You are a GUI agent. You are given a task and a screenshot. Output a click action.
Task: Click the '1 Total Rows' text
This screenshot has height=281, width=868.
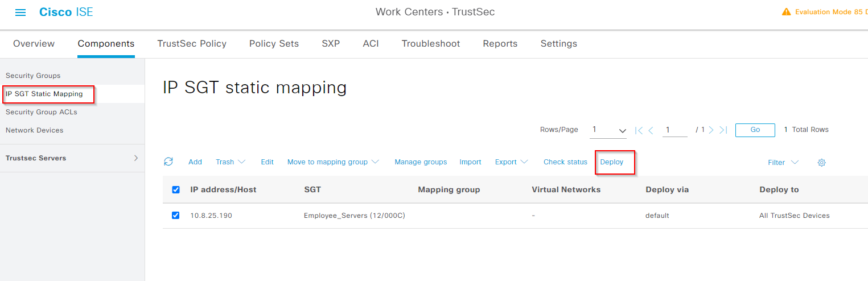807,130
